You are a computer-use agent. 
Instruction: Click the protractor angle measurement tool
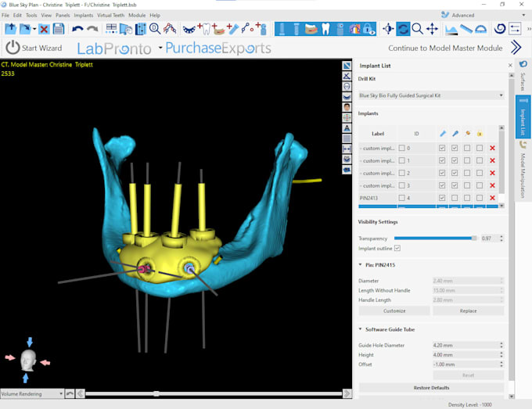[481, 29]
